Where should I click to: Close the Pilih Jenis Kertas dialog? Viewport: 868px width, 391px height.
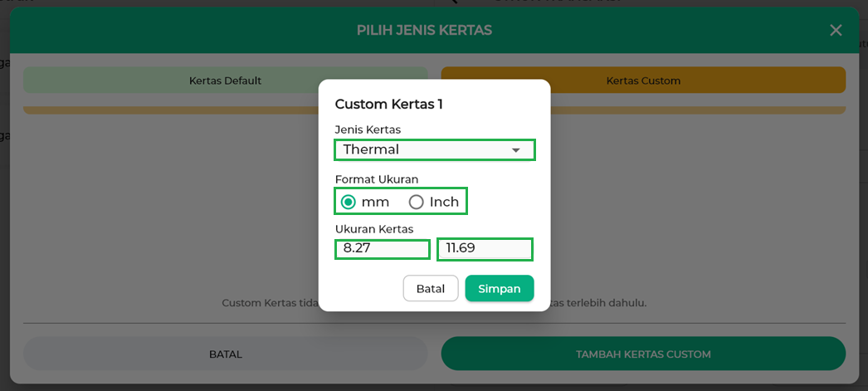836,31
